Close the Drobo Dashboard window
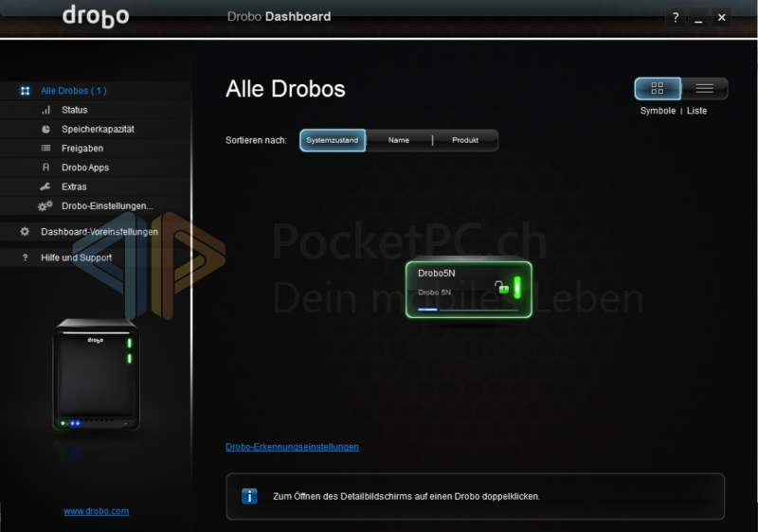758x532 pixels. (721, 18)
